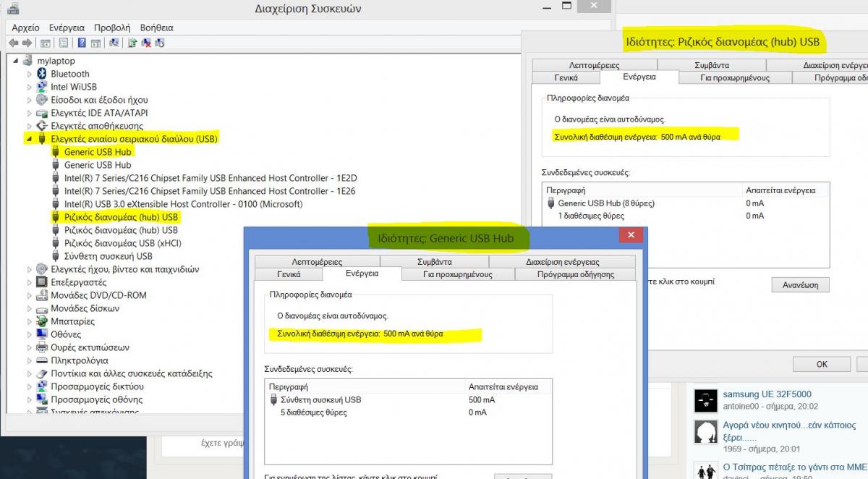
Task: Open the samsung UE 32F5000 forum link
Action: [x=767, y=394]
